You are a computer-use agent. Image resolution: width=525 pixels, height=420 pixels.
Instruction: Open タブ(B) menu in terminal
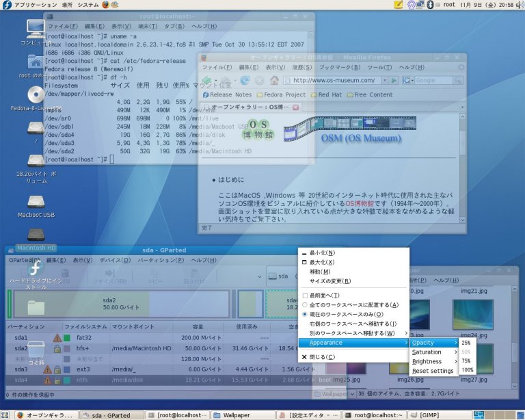coord(174,26)
